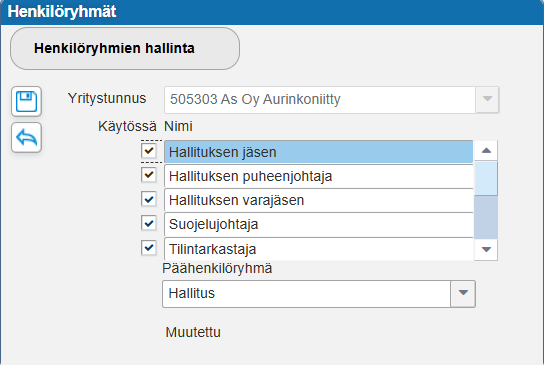This screenshot has height=365, width=544.
Task: Click the blue undo back arrow icon
Action: tap(26, 137)
